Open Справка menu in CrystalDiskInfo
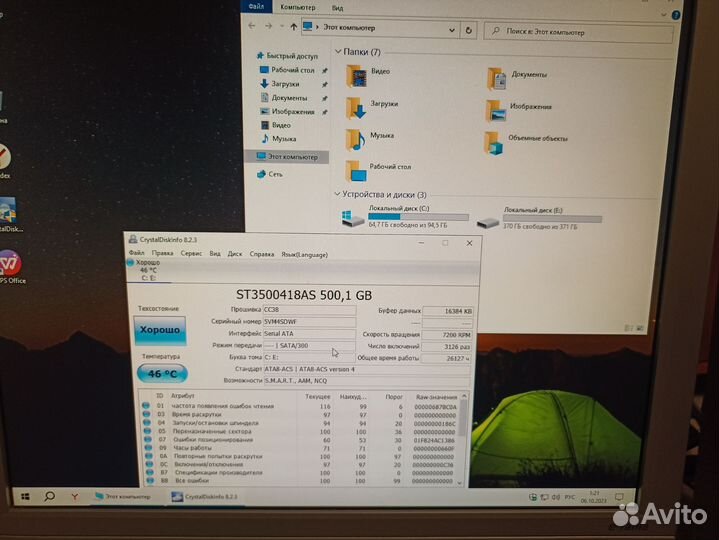The width and height of the screenshot is (719, 540). coord(262,254)
